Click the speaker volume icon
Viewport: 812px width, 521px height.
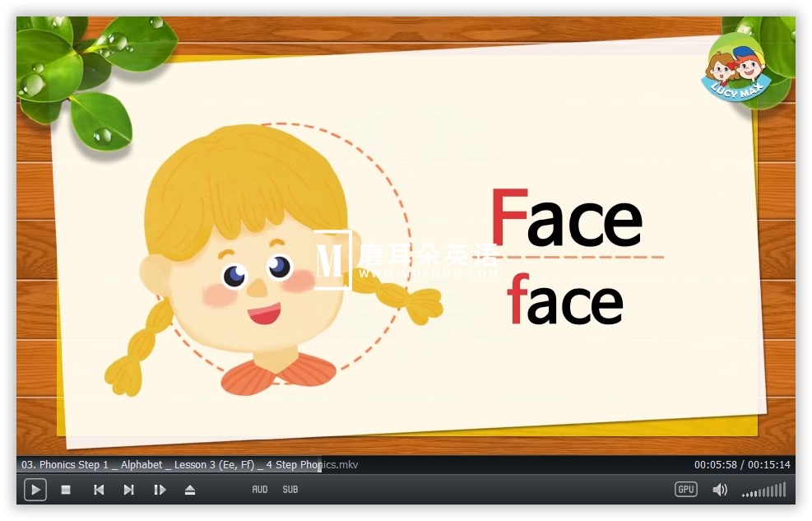click(x=720, y=489)
